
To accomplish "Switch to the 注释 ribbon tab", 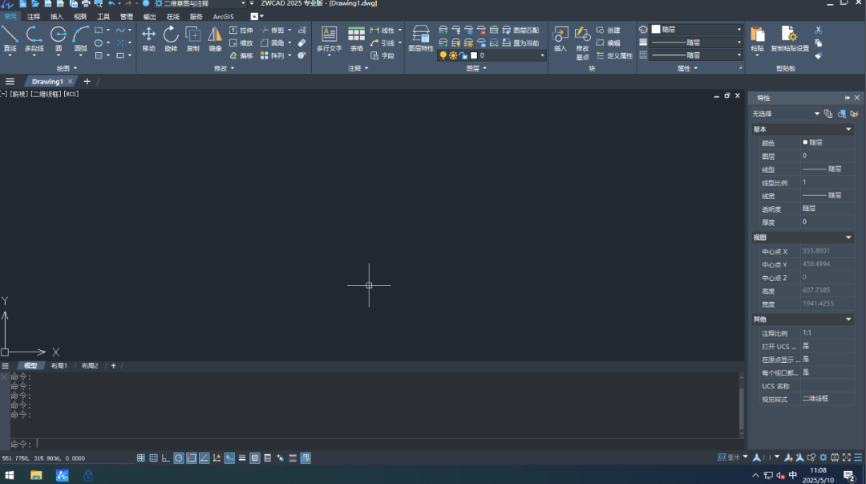I will pyautogui.click(x=34, y=17).
